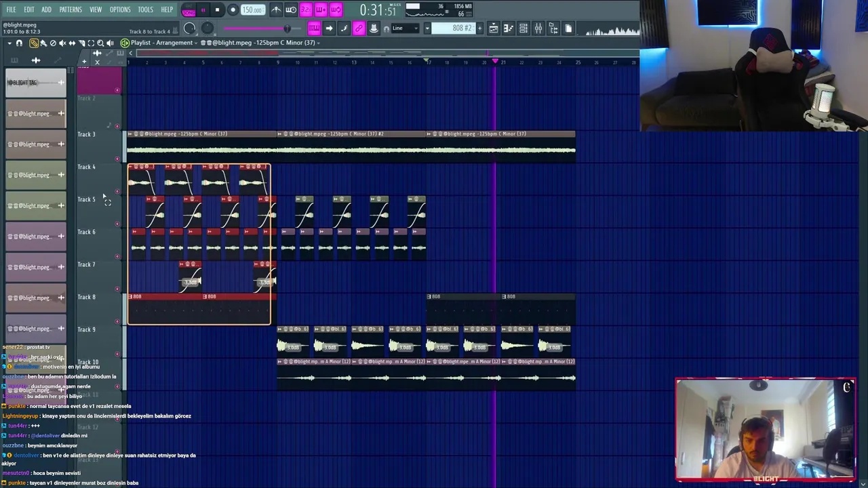
Task: Open @blight.mpeg -125bpm C Minor (37) clip dropdown
Action: [261, 43]
